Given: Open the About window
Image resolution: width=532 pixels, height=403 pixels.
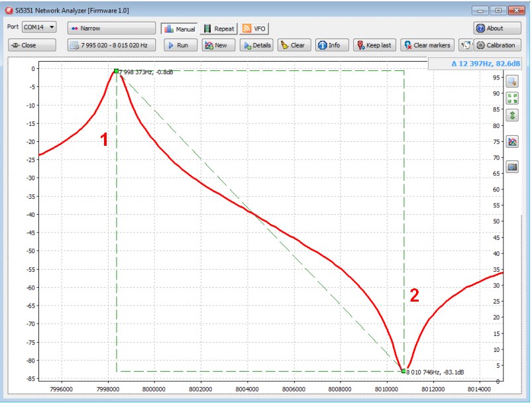Looking at the screenshot, I should click(x=497, y=29).
